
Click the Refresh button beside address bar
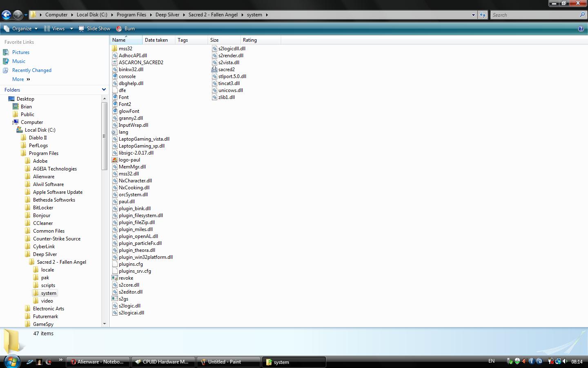click(483, 15)
